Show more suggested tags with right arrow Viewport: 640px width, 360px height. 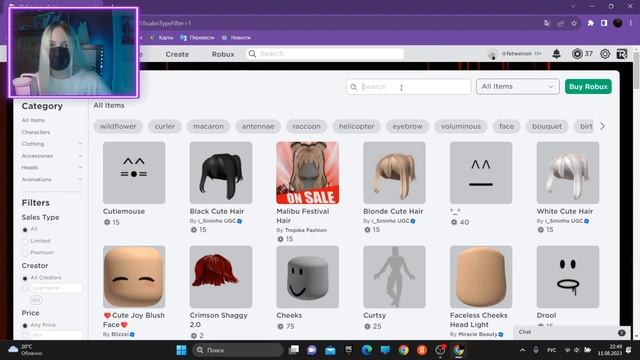pos(602,127)
